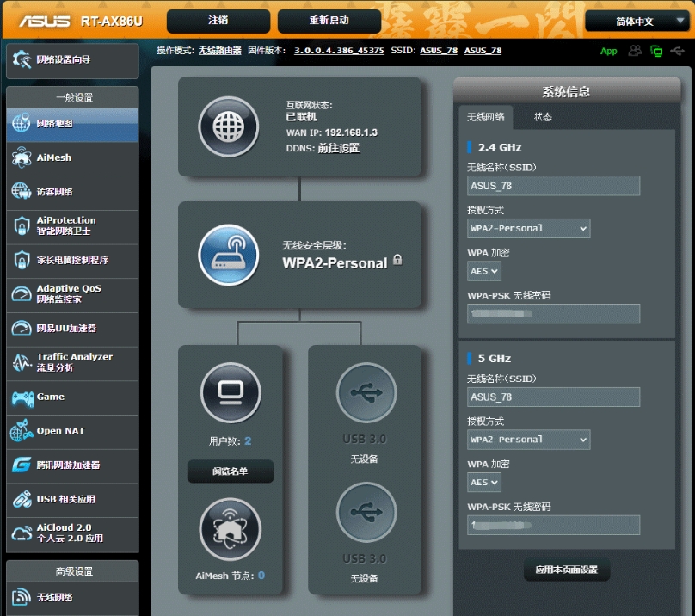Click the ASUS logo in the header
The image size is (695, 616).
[x=45, y=21]
